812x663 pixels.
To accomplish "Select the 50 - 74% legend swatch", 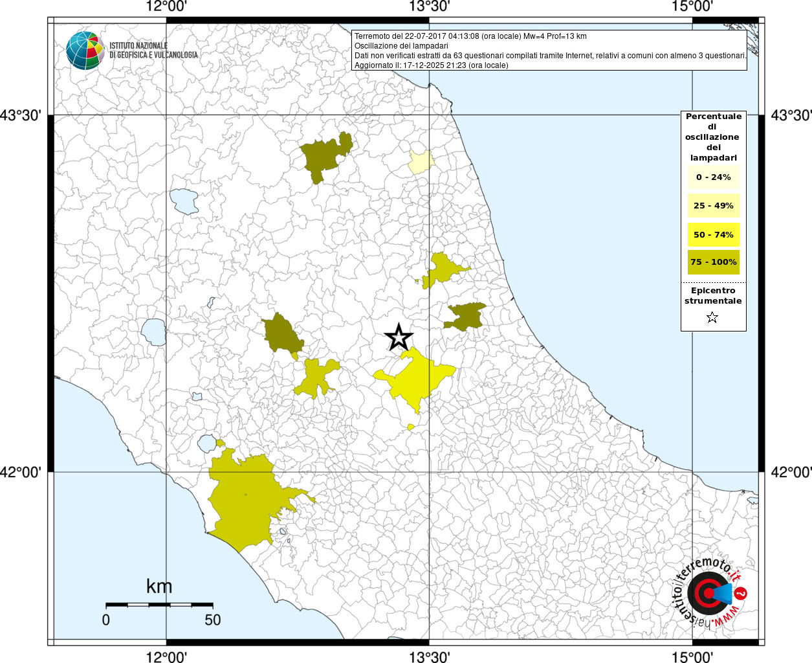I will click(713, 234).
